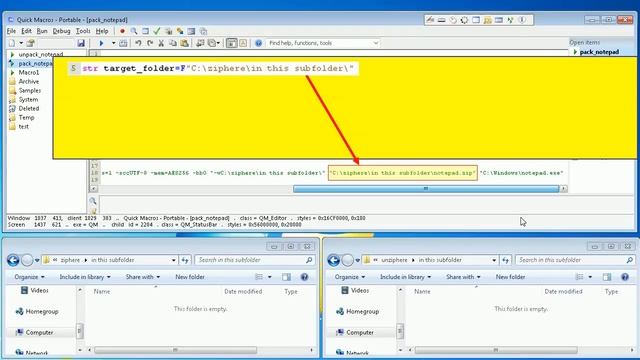640x360 pixels.
Task: Click the search box in the unziphere window
Action: [575, 260]
